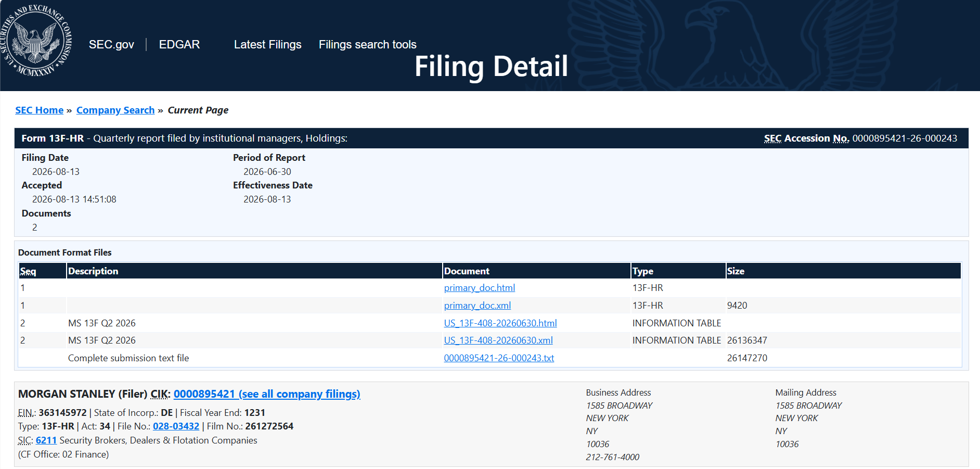Image resolution: width=980 pixels, height=469 pixels.
Task: Click the Accepted timestamp 2026-08-13 14:51:08
Action: point(74,199)
